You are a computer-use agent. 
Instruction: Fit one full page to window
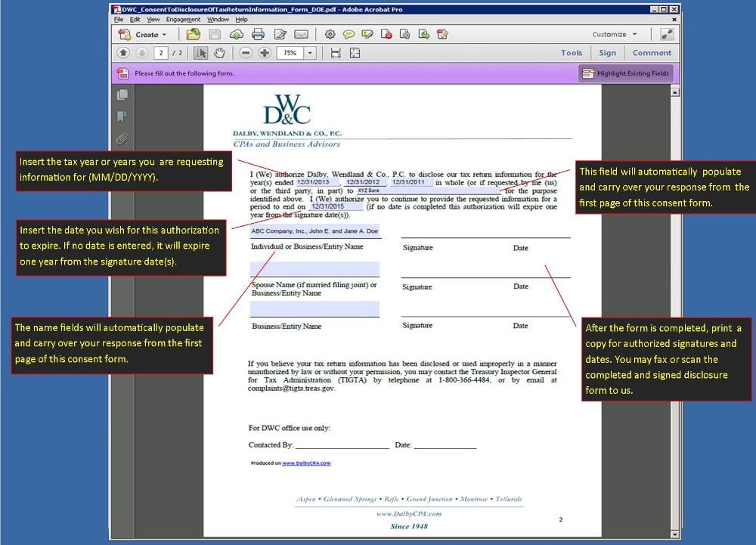click(355, 53)
